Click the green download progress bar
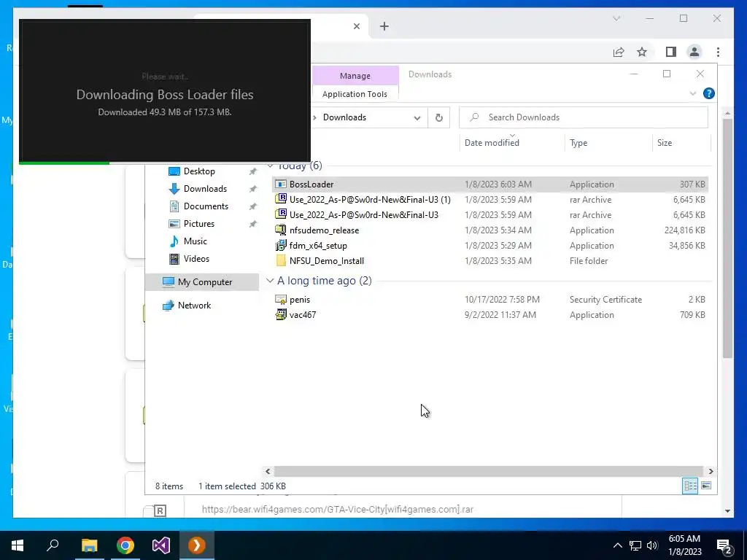Image resolution: width=747 pixels, height=560 pixels. point(64,163)
